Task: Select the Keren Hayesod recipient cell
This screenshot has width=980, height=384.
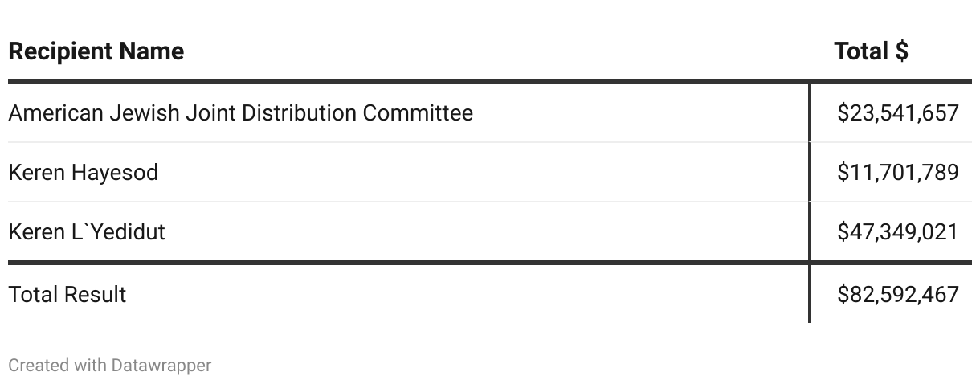Action: (x=83, y=172)
